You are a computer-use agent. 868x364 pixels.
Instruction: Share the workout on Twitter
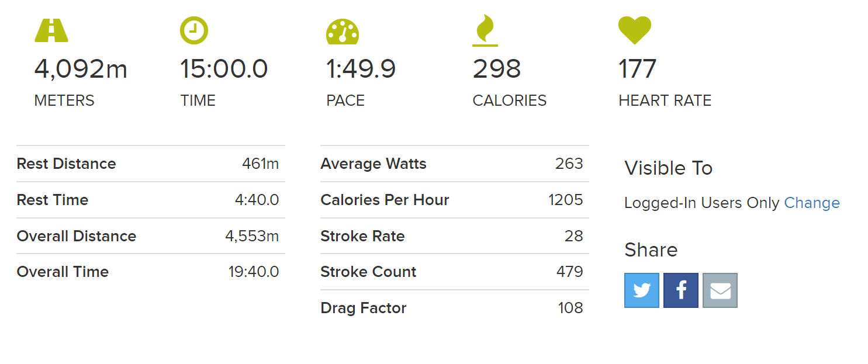coord(642,290)
